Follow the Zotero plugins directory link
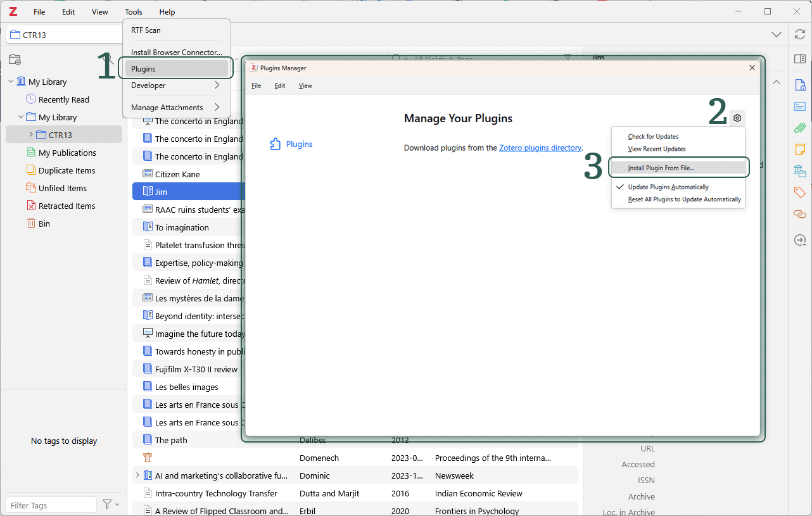 pos(540,148)
